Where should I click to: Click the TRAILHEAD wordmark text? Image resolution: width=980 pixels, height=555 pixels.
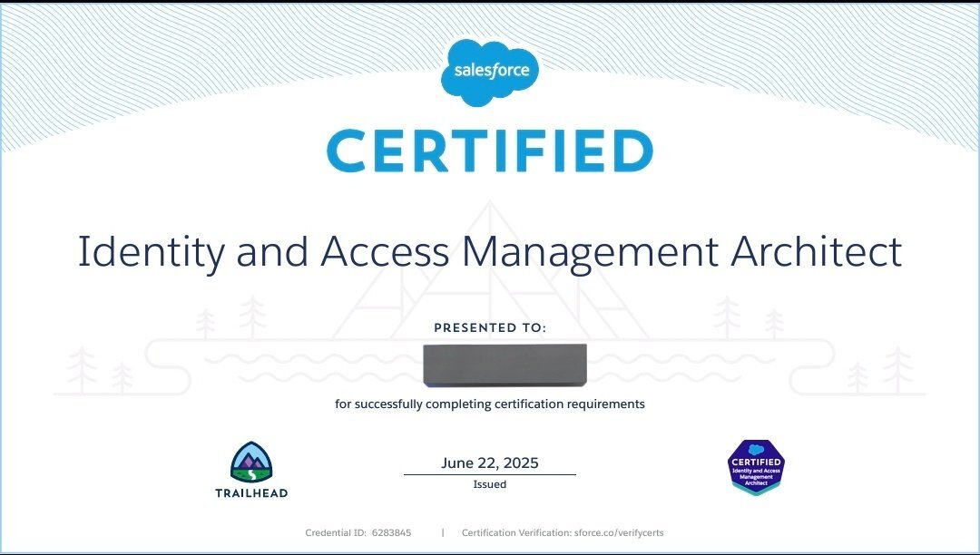click(x=251, y=493)
